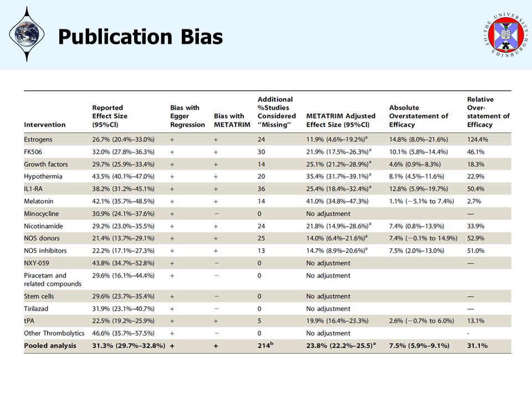Click NOS donors overstatement '7.4% (−0.1% to 14.9%)'
The height and width of the screenshot is (399, 532).
(423, 238)
